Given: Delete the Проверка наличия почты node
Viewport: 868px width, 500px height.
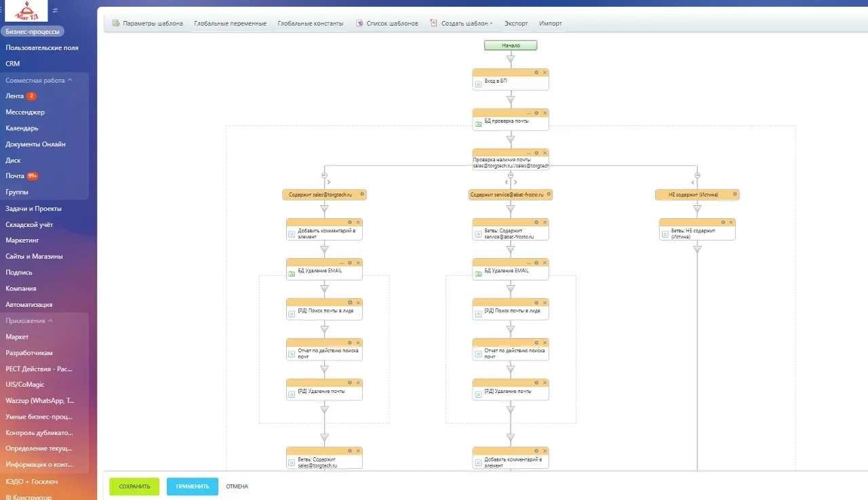Looking at the screenshot, I should point(545,153).
